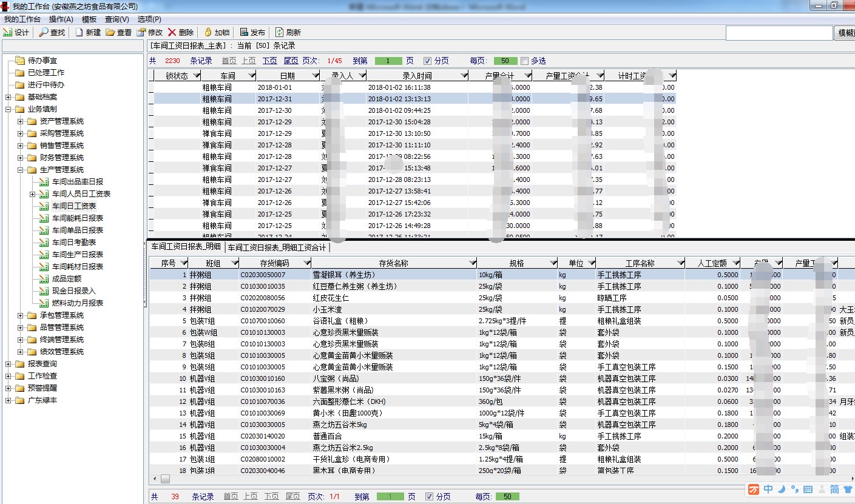Click the 修改 (Edit) toolbar icon
The height and width of the screenshot is (504, 855).
(x=141, y=32)
